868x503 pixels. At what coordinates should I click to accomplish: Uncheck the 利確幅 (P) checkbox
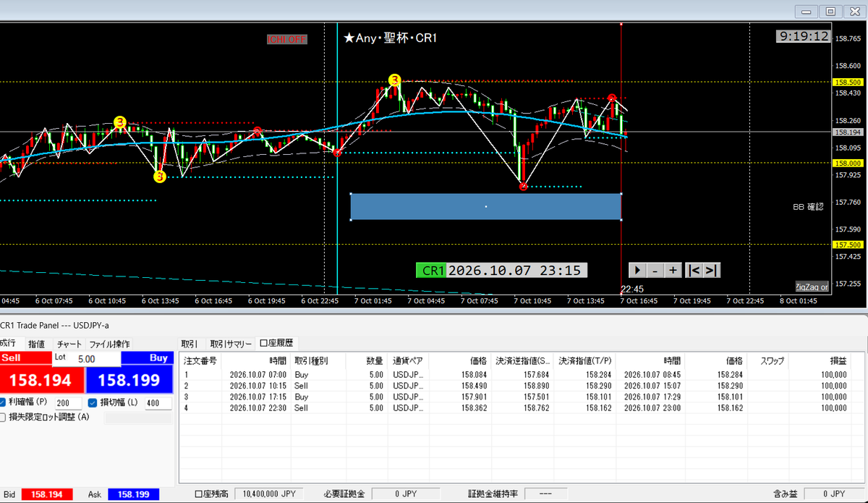click(x=4, y=403)
